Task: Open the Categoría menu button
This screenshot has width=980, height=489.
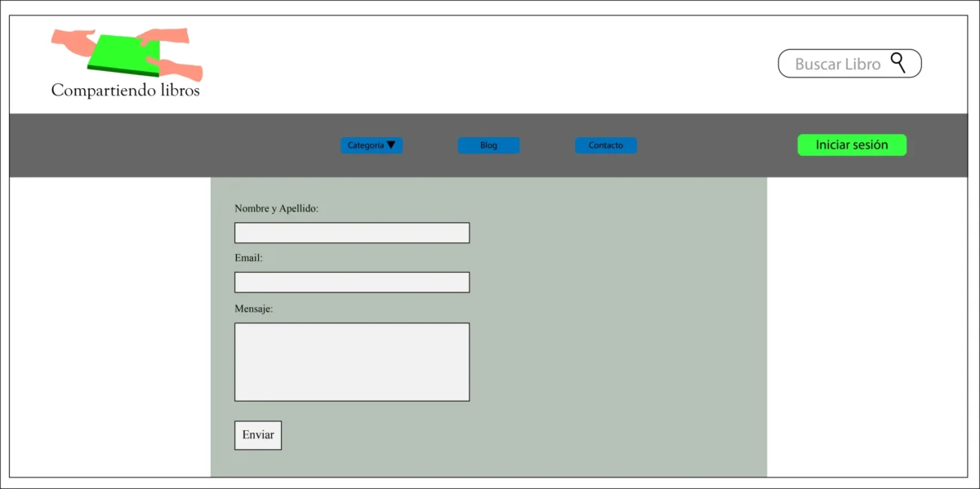Action: pos(365,145)
